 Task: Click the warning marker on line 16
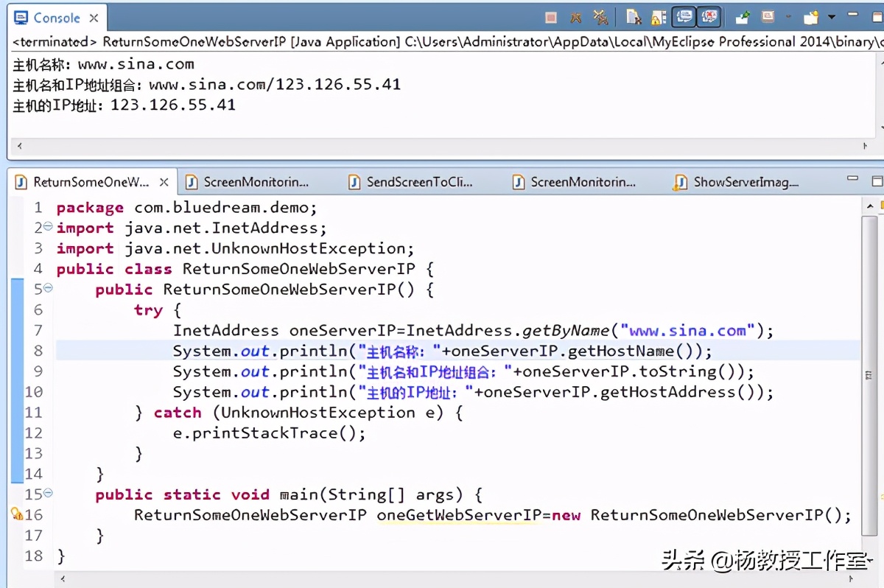click(17, 514)
